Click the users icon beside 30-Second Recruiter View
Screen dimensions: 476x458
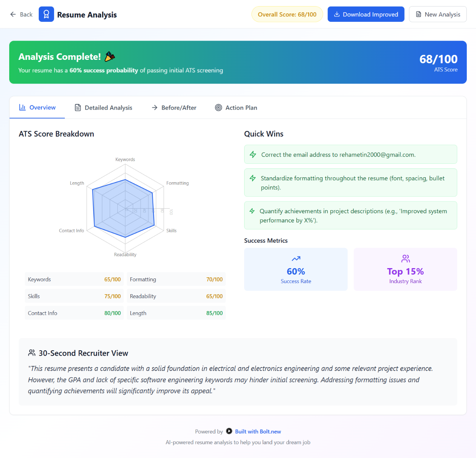(32, 353)
